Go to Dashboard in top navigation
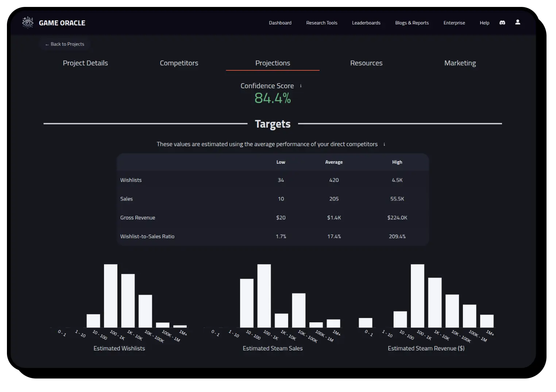This screenshot has height=392, width=556. 280,23
